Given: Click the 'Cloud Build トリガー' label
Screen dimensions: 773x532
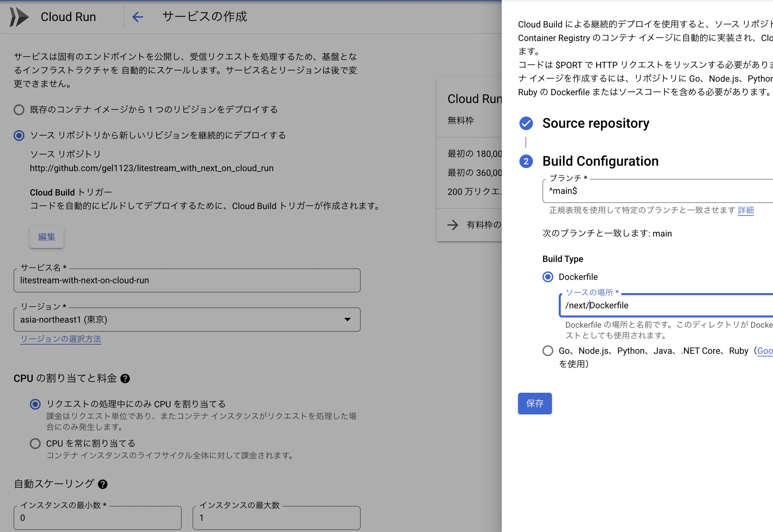Looking at the screenshot, I should click(x=71, y=192).
